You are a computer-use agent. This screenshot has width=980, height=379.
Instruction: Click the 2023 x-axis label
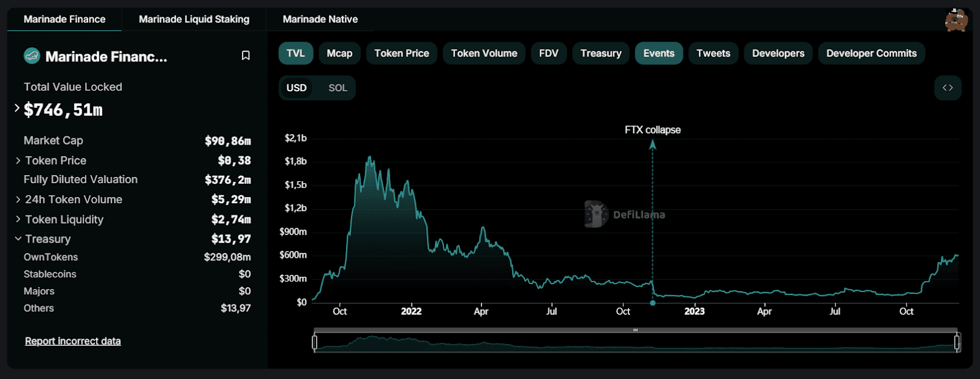(695, 311)
